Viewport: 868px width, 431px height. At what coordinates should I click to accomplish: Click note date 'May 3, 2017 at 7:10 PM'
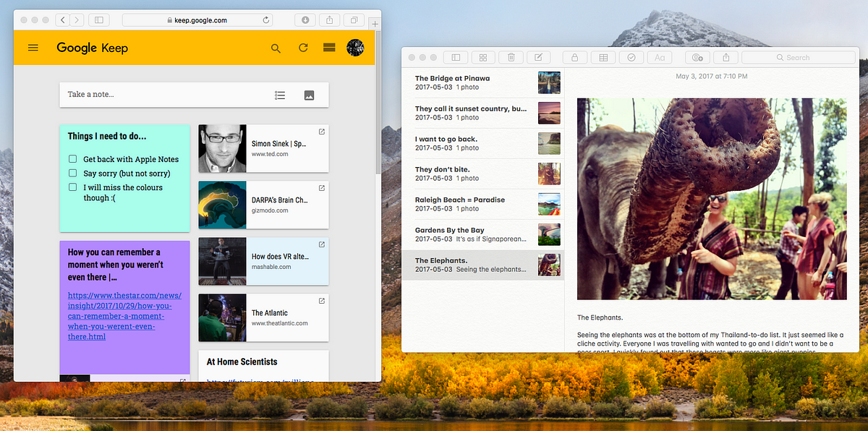pyautogui.click(x=712, y=76)
